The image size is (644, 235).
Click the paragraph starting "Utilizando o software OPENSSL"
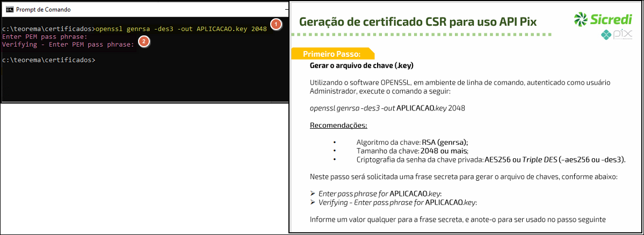(460, 87)
